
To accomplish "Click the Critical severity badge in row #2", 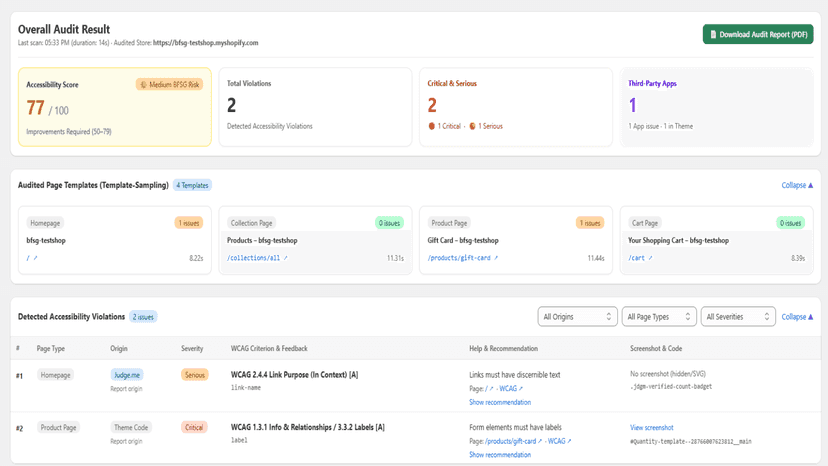I will point(194,427).
